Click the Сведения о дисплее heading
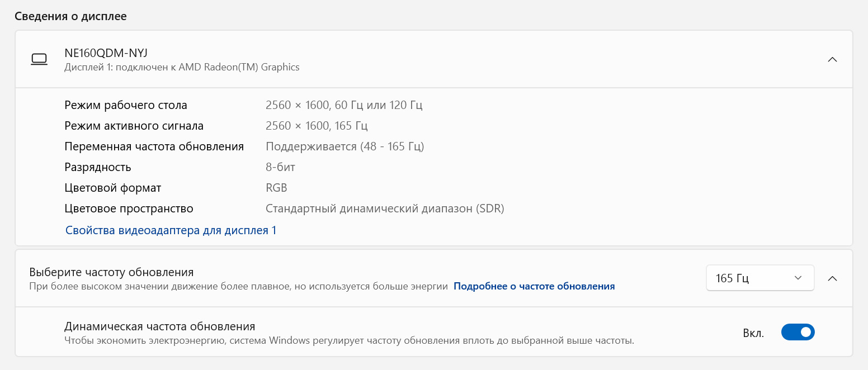The width and height of the screenshot is (868, 370). pos(70,16)
